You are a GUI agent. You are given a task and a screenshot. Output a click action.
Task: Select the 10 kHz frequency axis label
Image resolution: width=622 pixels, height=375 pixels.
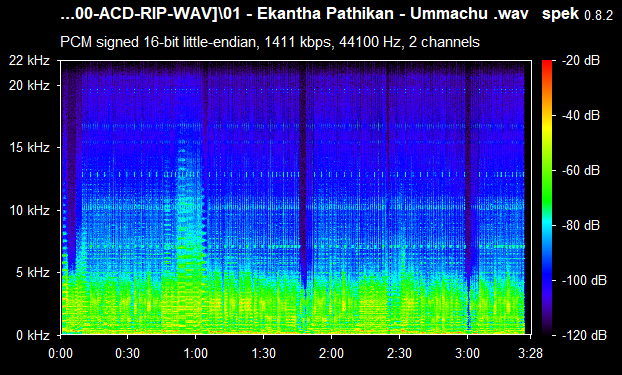click(x=30, y=210)
